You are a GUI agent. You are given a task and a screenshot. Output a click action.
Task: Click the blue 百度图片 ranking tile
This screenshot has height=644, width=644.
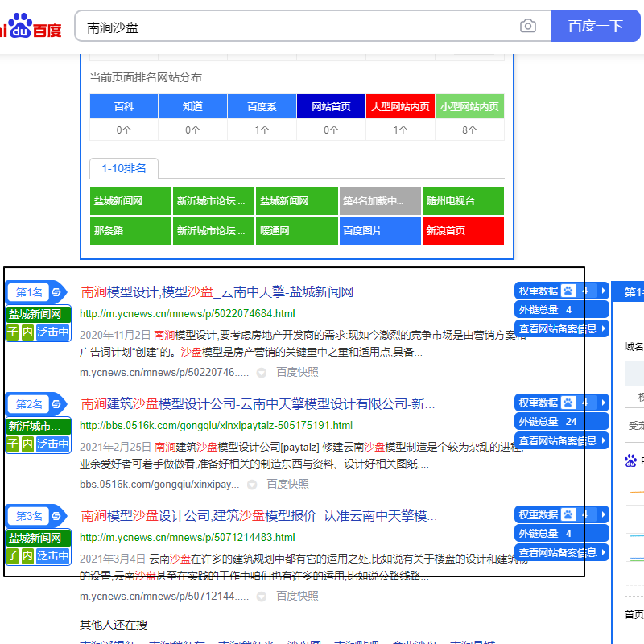pyautogui.click(x=380, y=231)
